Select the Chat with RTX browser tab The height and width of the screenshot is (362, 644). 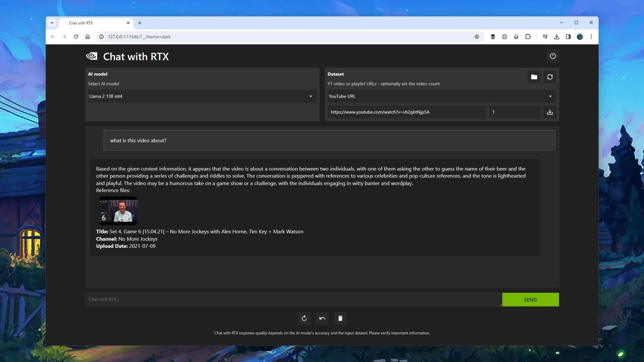point(96,23)
